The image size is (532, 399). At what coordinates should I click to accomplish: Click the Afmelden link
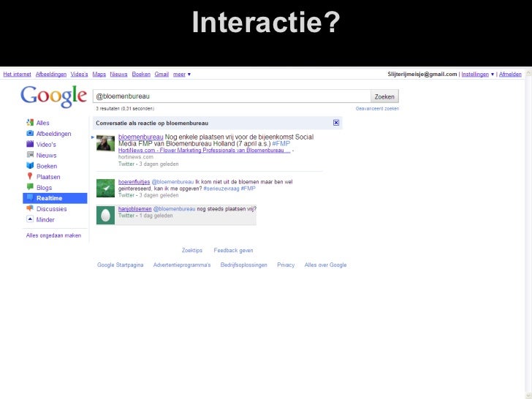510,75
